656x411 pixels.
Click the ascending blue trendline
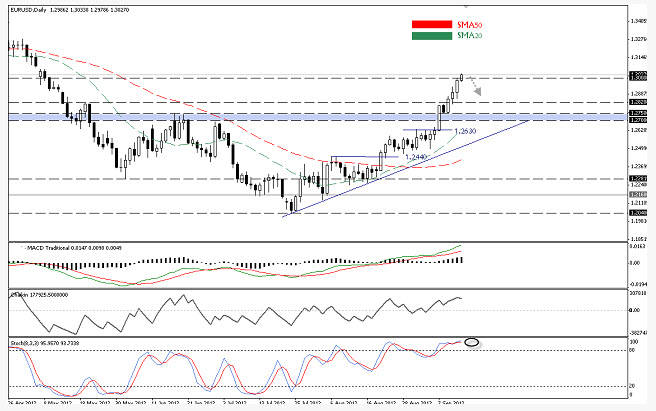406,168
